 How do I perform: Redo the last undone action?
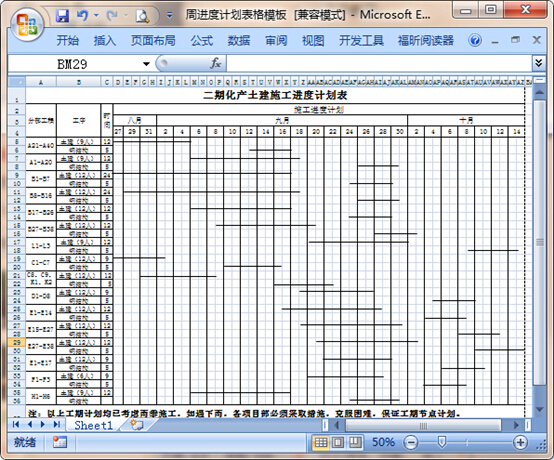tap(112, 15)
